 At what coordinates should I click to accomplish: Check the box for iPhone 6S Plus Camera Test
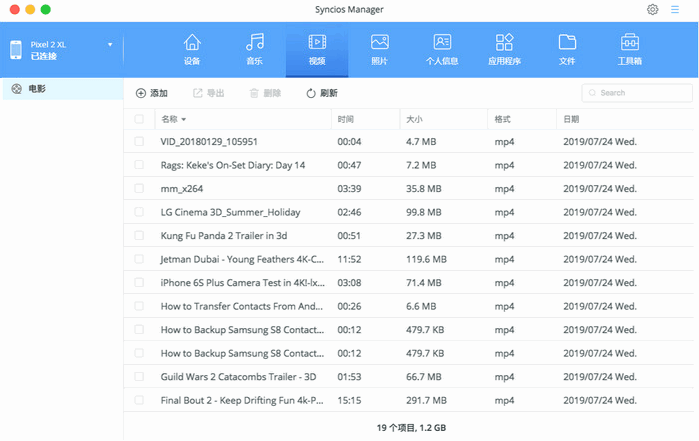[139, 283]
